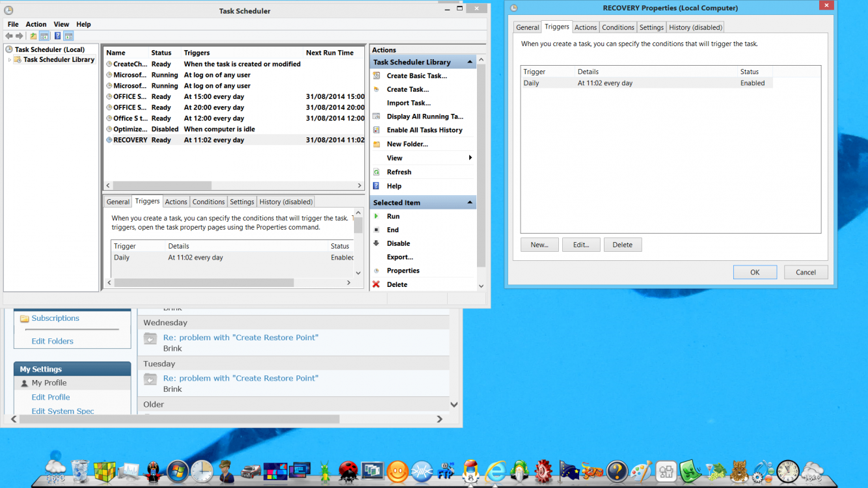Open the Action menu
The image size is (868, 488).
[36, 24]
